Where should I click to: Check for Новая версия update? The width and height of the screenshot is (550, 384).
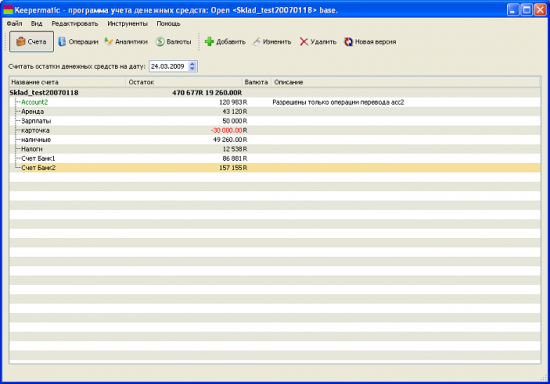[x=370, y=42]
